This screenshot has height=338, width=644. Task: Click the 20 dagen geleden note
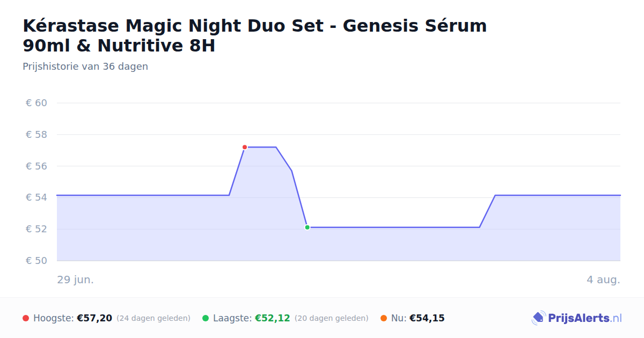pyautogui.click(x=332, y=318)
